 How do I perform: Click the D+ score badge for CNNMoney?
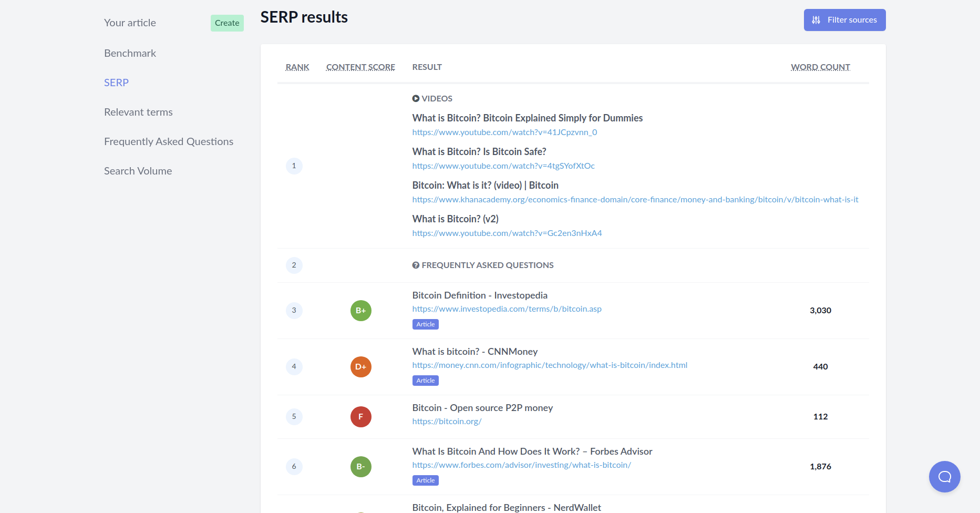[360, 367]
